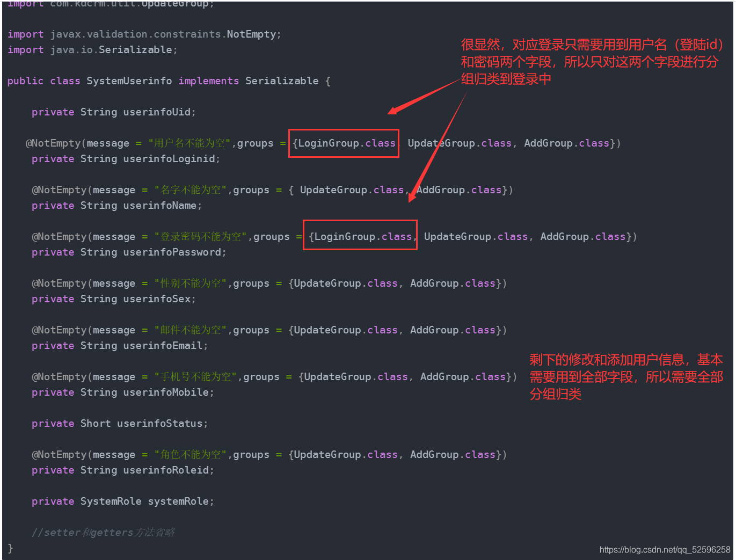Click the Short type of userinfoStatus
736x560 pixels.
96,424
